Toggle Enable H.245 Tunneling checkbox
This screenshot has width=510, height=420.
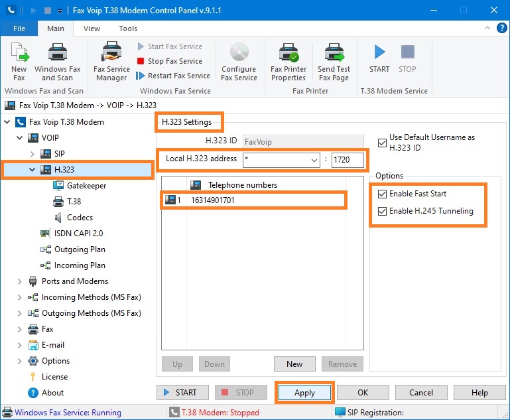coord(382,212)
